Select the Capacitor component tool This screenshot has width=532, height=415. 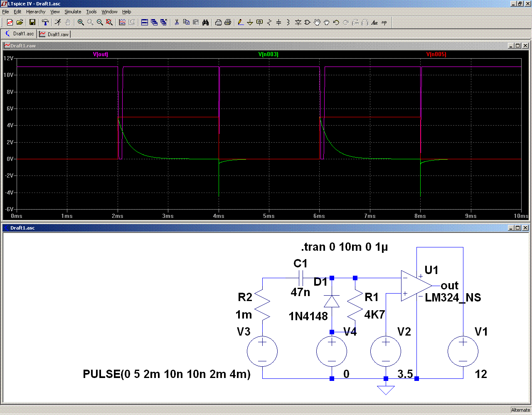coord(278,22)
